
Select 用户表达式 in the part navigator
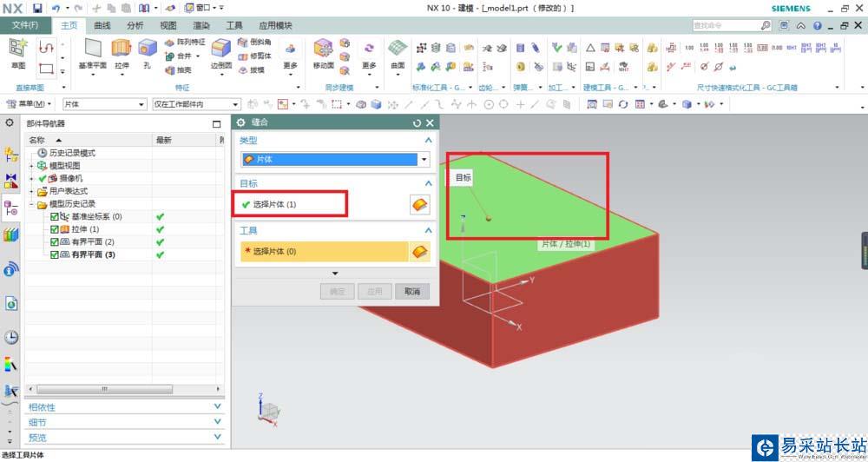pyautogui.click(x=68, y=191)
